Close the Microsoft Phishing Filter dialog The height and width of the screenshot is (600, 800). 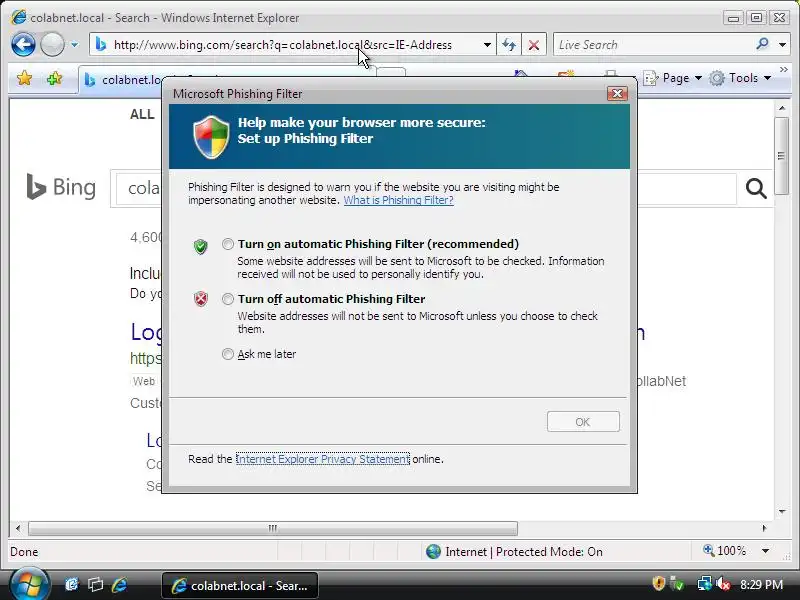[617, 94]
